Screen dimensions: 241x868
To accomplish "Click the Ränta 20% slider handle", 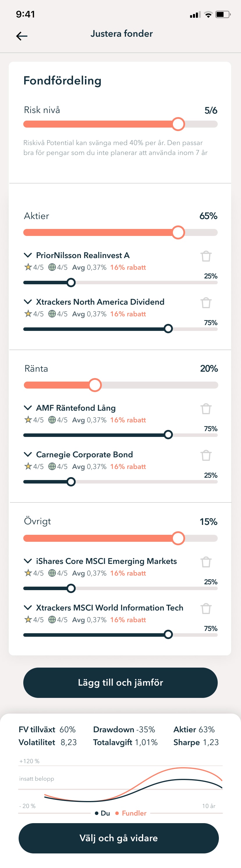I will 95,385.
